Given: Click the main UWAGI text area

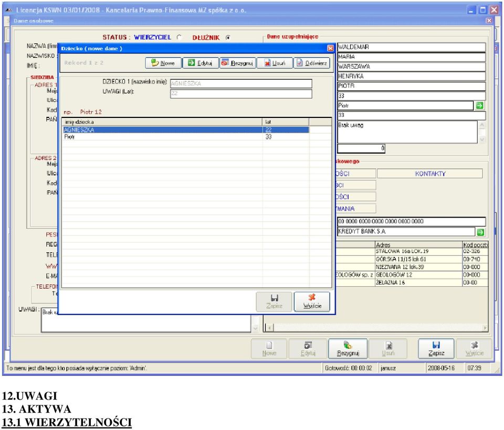Looking at the screenshot, I should [146, 320].
